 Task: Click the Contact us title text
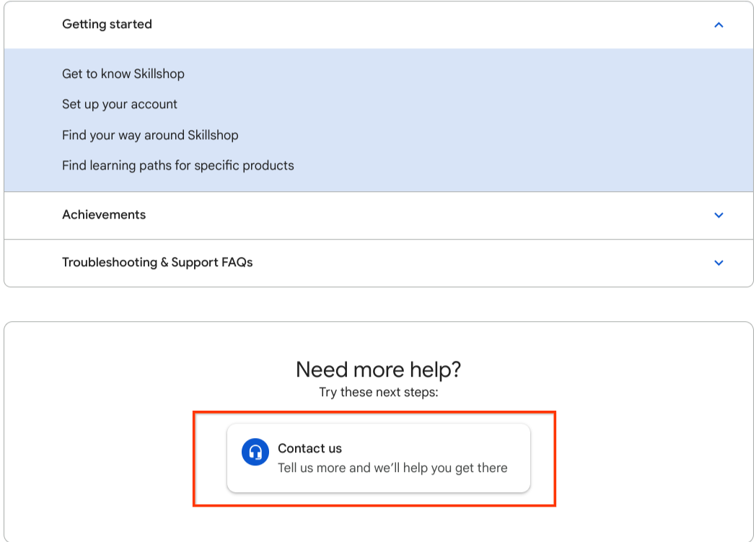point(309,449)
